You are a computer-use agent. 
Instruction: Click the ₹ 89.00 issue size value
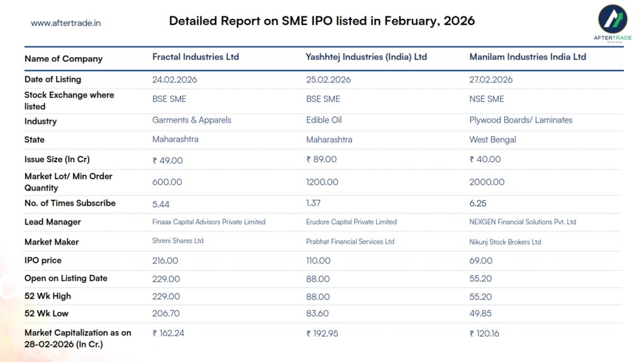coord(321,160)
